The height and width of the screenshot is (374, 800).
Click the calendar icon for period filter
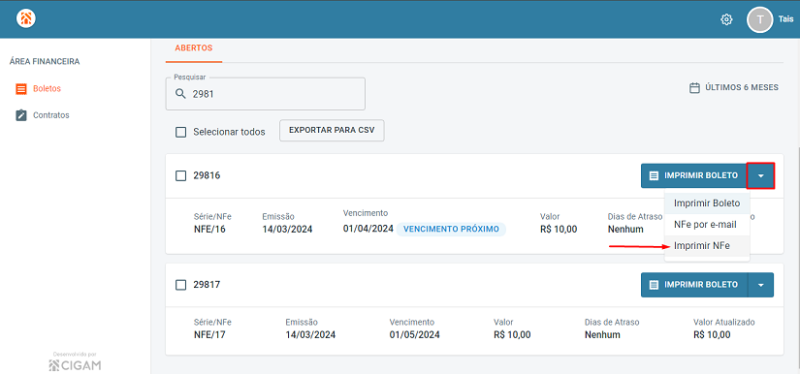[x=694, y=88]
